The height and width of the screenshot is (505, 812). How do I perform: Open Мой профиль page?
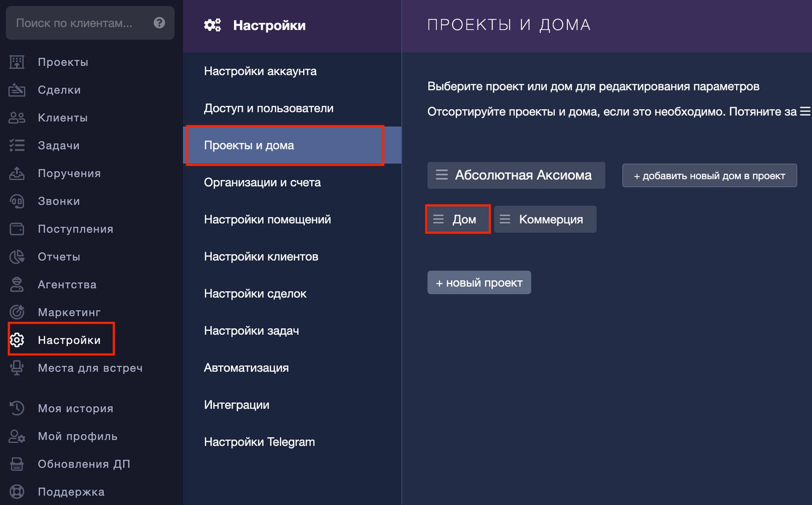click(x=77, y=436)
